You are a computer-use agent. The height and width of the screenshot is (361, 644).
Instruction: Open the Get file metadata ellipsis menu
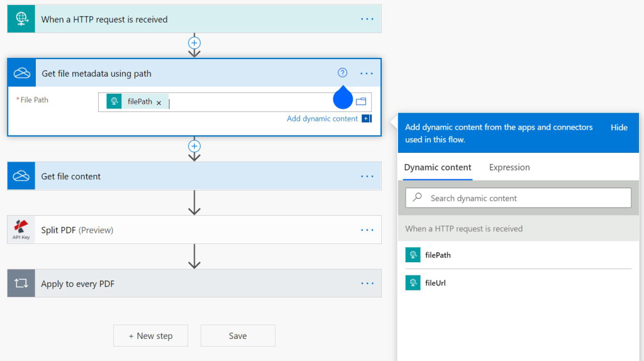coord(367,74)
